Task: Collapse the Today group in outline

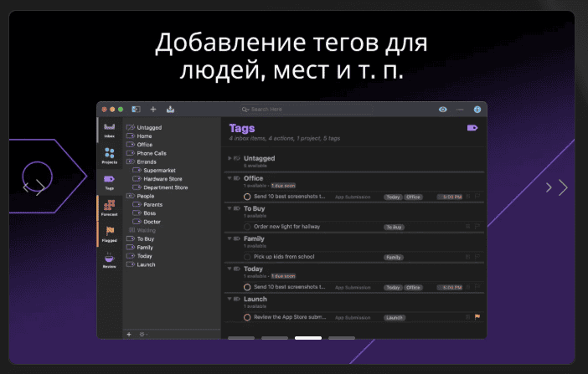Action: click(x=230, y=269)
